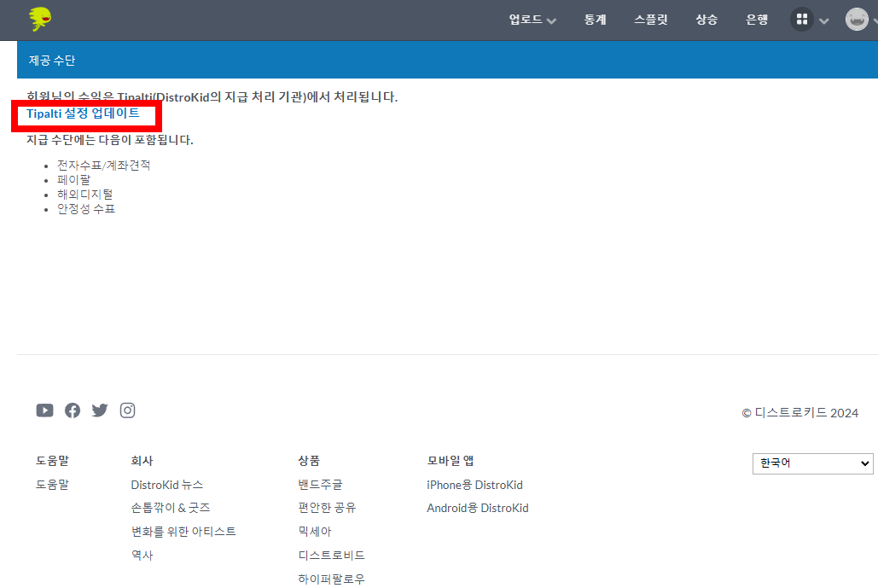
Task: Open the 밴드주글 product link
Action: [320, 485]
